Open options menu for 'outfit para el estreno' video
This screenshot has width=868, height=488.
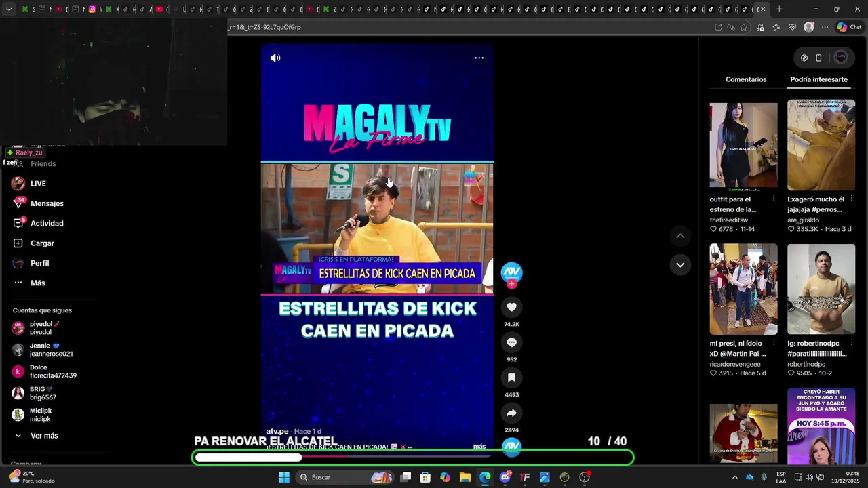(x=774, y=199)
